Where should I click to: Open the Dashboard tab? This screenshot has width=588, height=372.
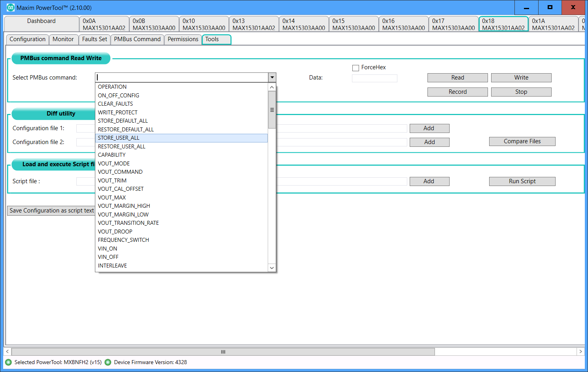(x=42, y=24)
